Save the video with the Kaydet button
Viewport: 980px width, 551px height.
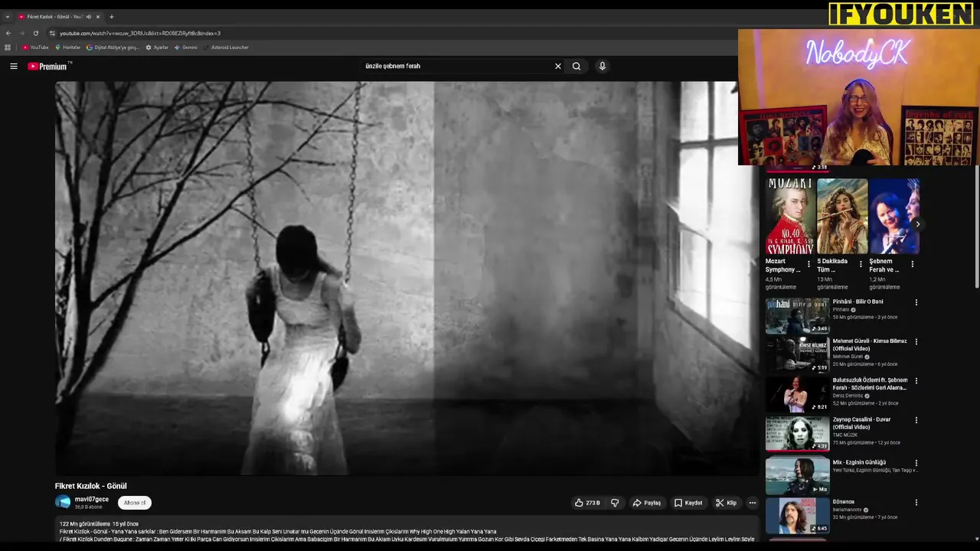[x=688, y=503]
